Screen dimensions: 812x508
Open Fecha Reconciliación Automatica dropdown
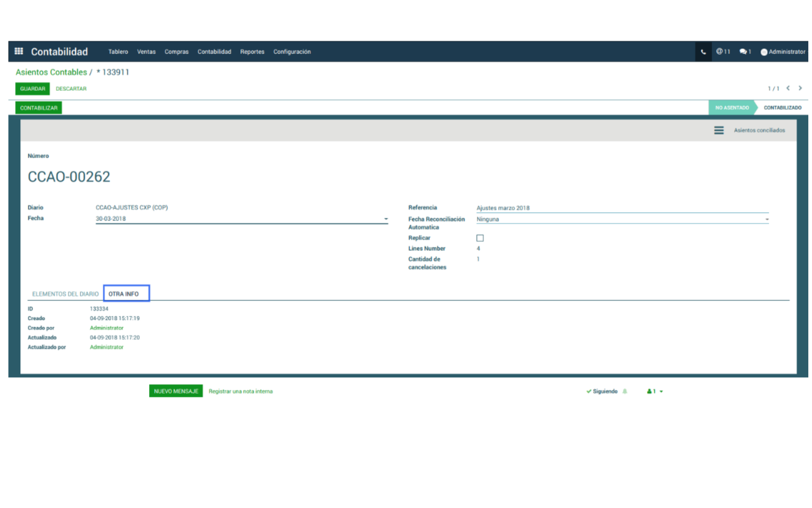point(766,220)
